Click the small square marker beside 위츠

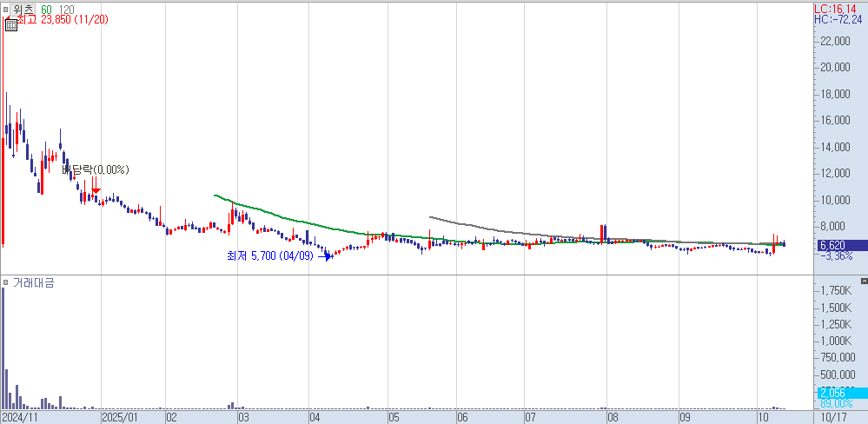[x=5, y=9]
